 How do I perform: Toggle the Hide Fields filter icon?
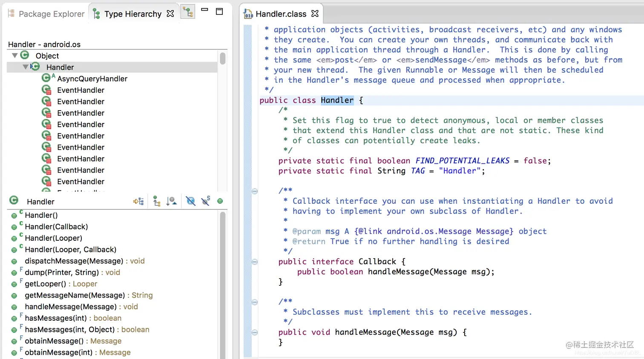tap(190, 201)
